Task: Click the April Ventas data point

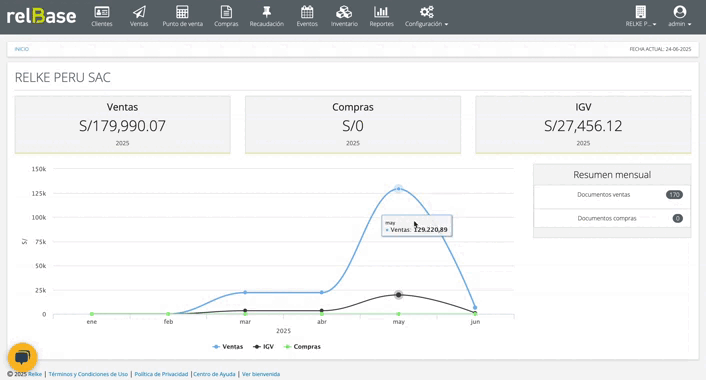Action: click(x=321, y=293)
